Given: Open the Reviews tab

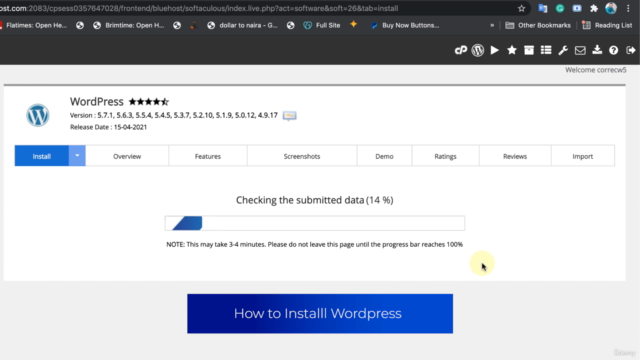Looking at the screenshot, I should click(515, 156).
